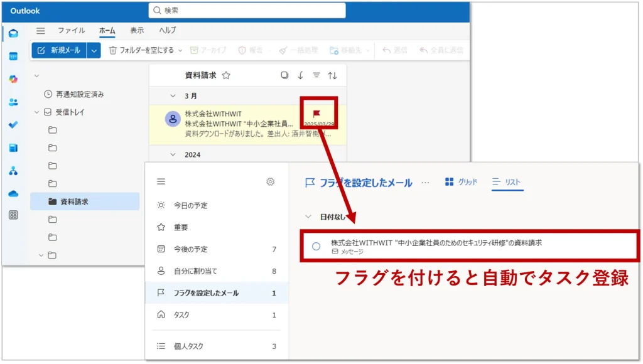The height and width of the screenshot is (364, 643).
Task: Open OneDrive cloud icon in sidebar
Action: tap(13, 193)
